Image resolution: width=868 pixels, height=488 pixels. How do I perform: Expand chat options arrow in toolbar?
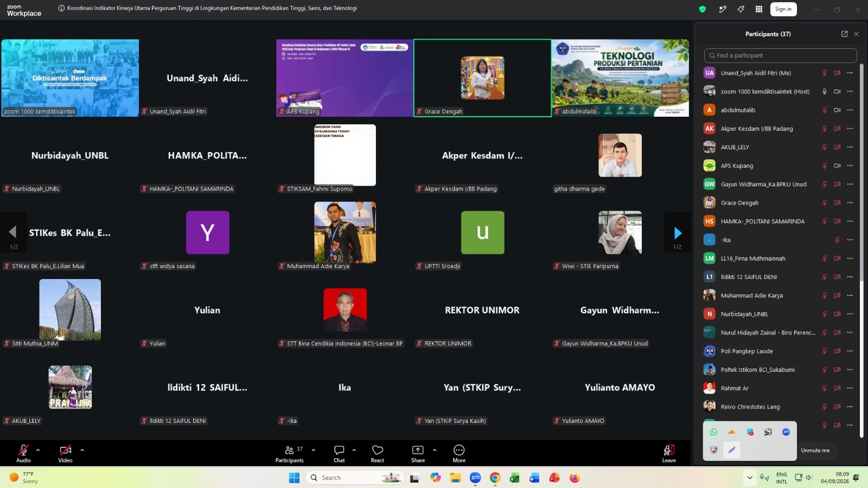(x=354, y=450)
